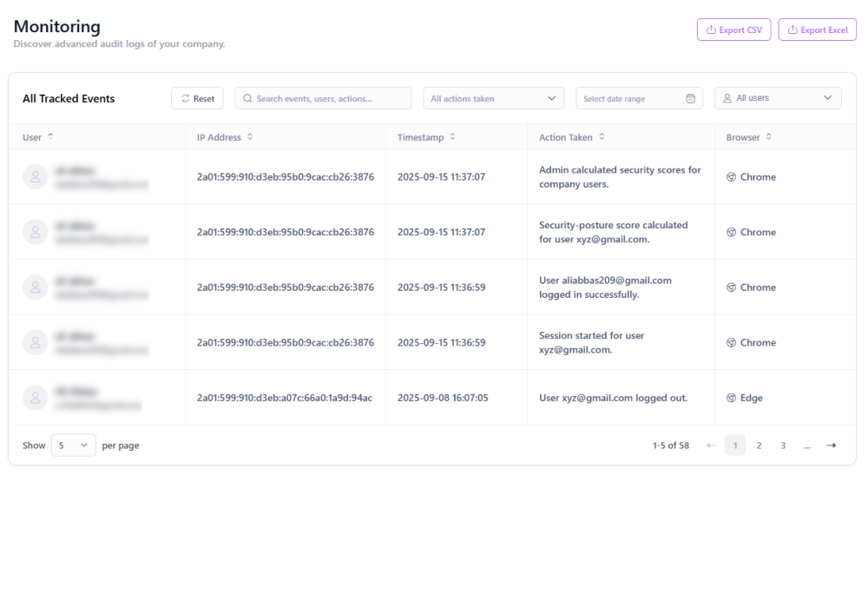
Task: Click the Timestamp sort arrows icon
Action: click(x=452, y=137)
